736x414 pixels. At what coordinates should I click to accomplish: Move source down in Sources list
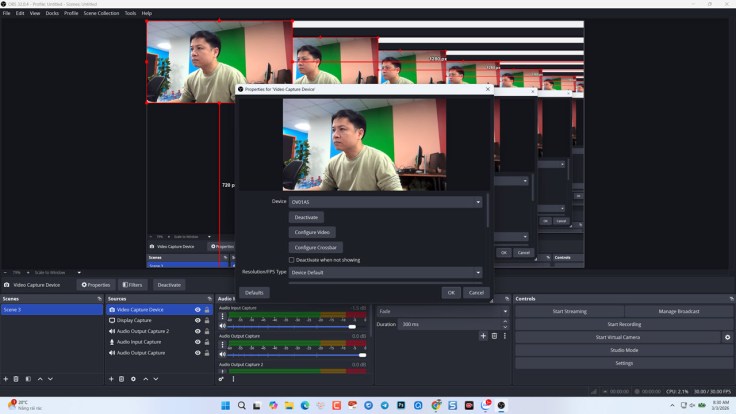pyautogui.click(x=156, y=379)
